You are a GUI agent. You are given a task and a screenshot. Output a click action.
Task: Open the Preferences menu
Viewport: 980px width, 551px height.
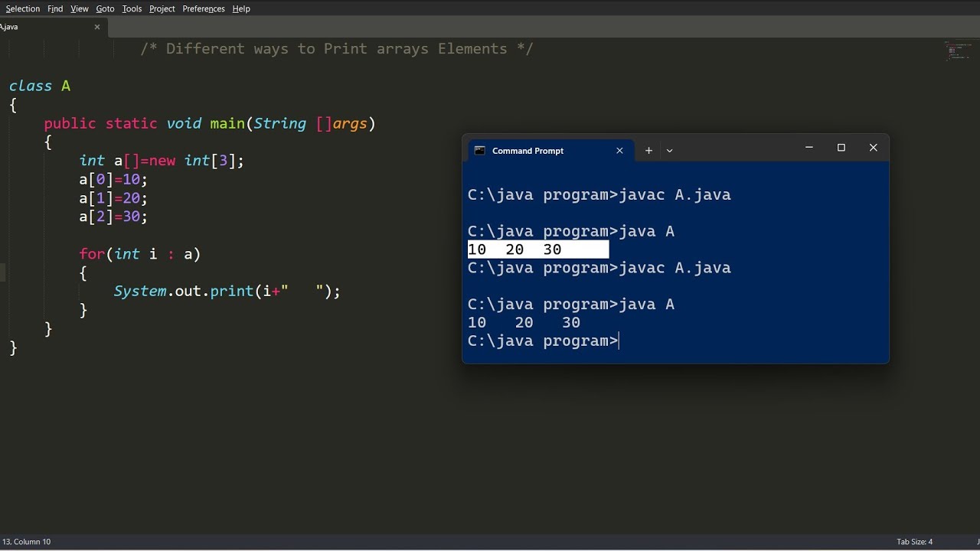coord(204,8)
